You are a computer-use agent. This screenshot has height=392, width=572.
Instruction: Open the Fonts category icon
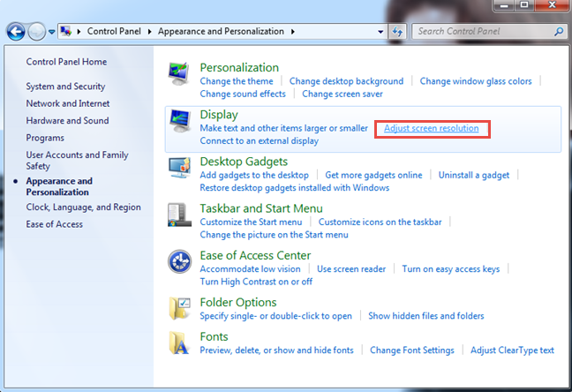pyautogui.click(x=181, y=343)
